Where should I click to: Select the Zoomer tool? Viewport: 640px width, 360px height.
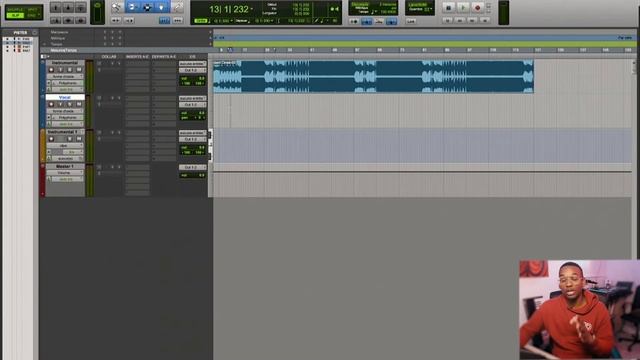coord(116,7)
